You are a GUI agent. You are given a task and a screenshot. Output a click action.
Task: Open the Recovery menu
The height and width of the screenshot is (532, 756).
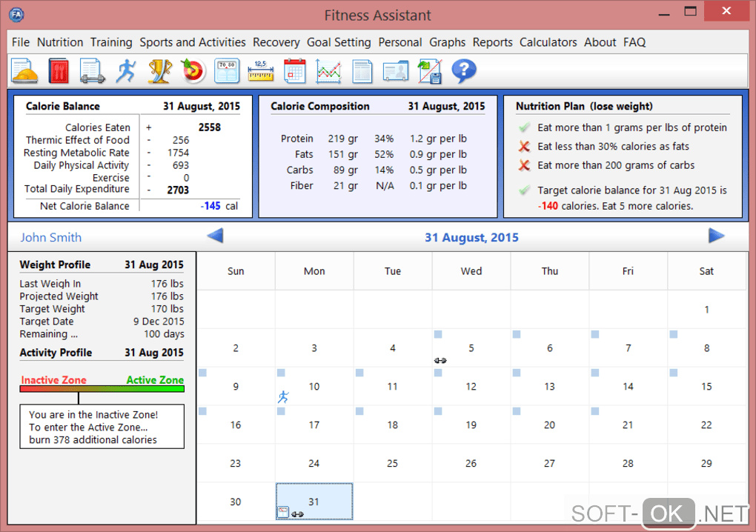click(276, 42)
